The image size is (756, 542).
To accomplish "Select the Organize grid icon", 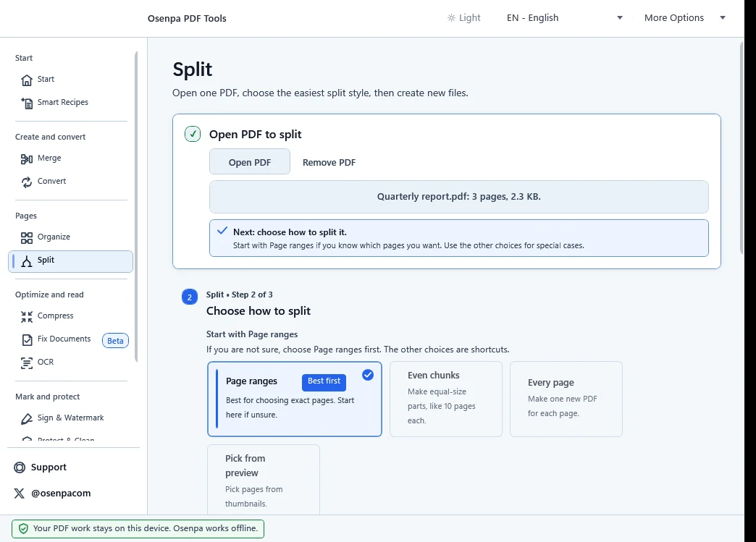I will coord(27,237).
